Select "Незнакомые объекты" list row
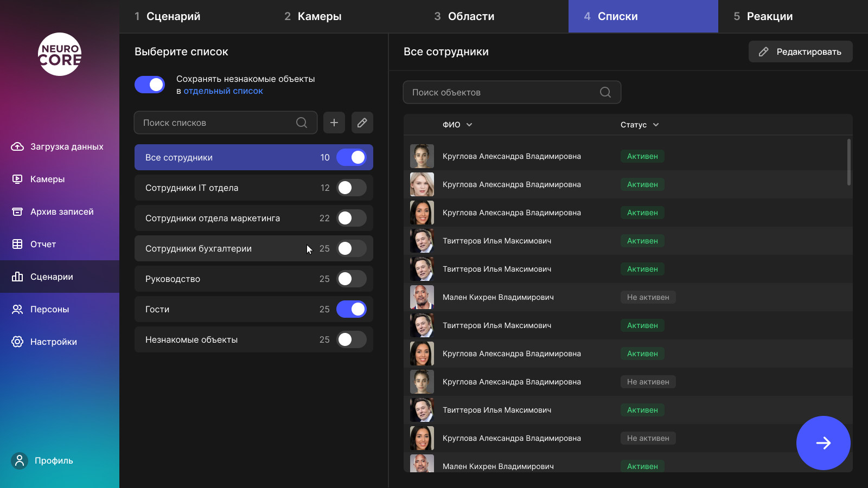The image size is (868, 488). click(254, 339)
